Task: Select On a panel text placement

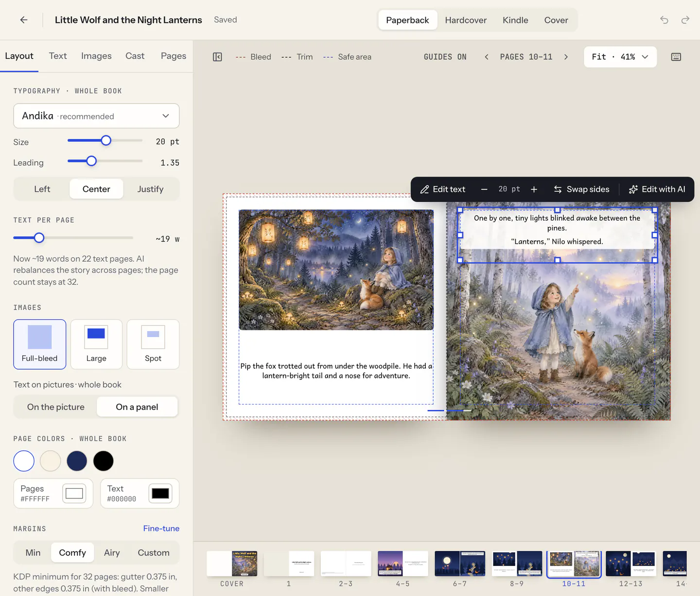Action: click(x=137, y=407)
